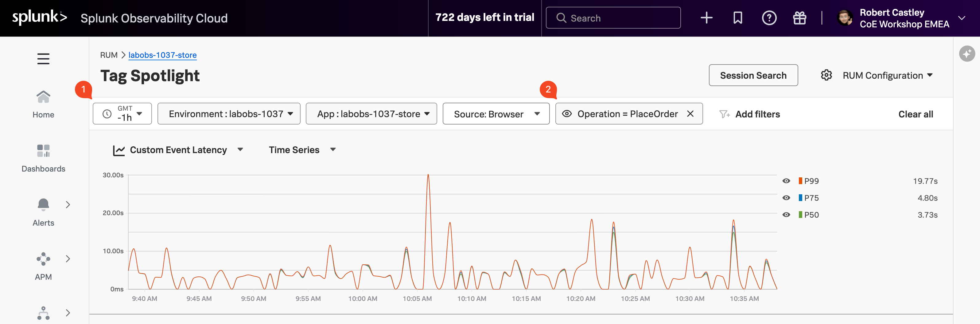
Task: Click the Session Search button
Action: point(753,75)
